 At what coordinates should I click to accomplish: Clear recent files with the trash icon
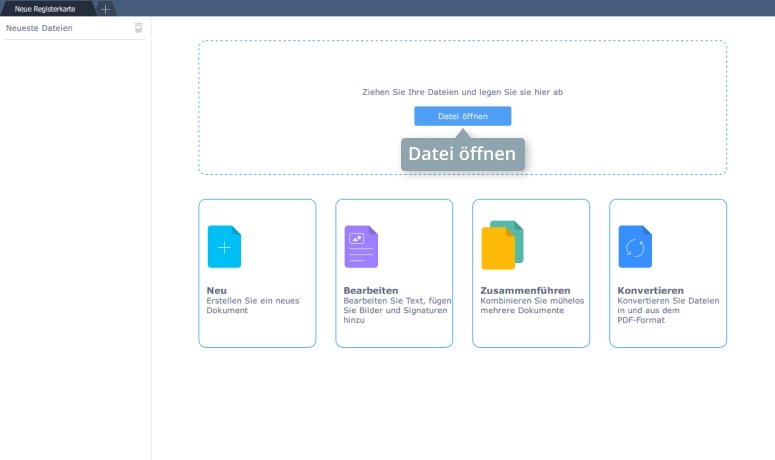(x=139, y=29)
